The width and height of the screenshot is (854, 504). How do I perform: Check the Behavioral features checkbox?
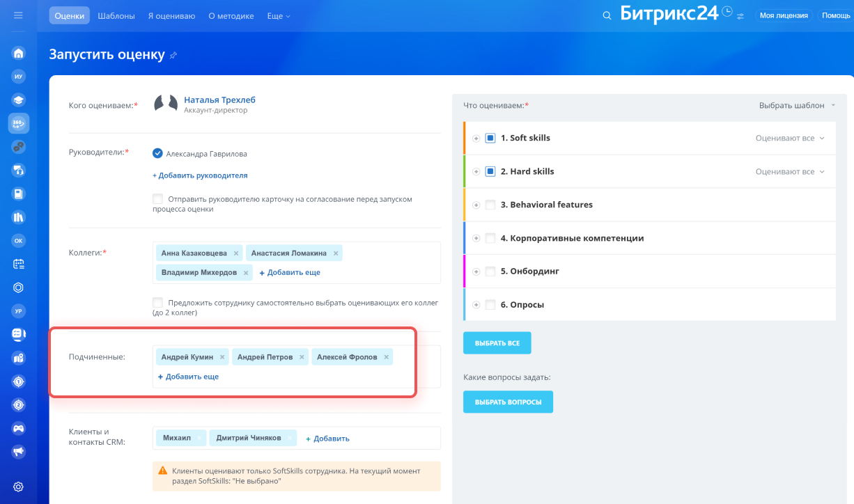(490, 205)
